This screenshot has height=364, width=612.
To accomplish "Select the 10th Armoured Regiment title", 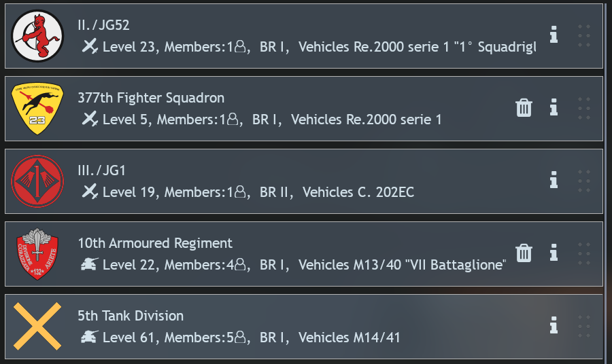I will click(155, 243).
